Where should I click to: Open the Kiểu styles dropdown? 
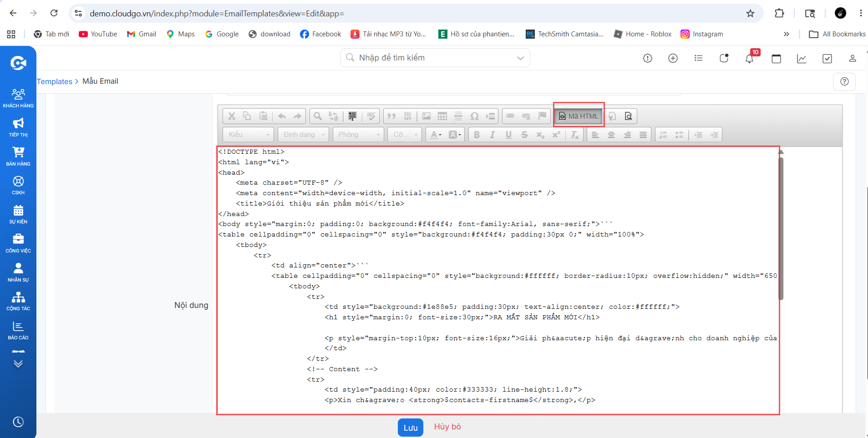(x=249, y=135)
